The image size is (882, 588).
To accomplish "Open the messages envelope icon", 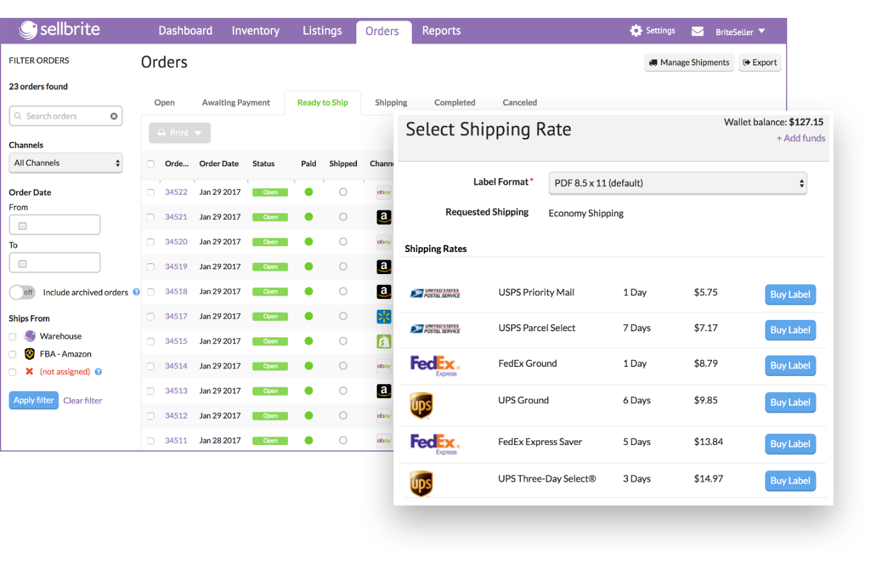I will click(x=697, y=30).
